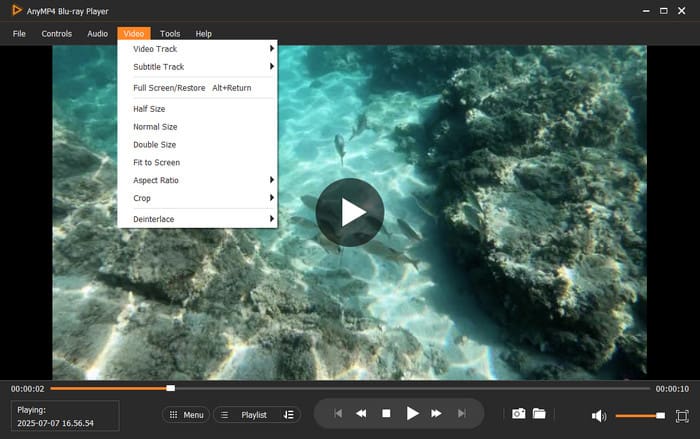Select Fit to Screen option
This screenshot has height=439, width=700.
197,163
